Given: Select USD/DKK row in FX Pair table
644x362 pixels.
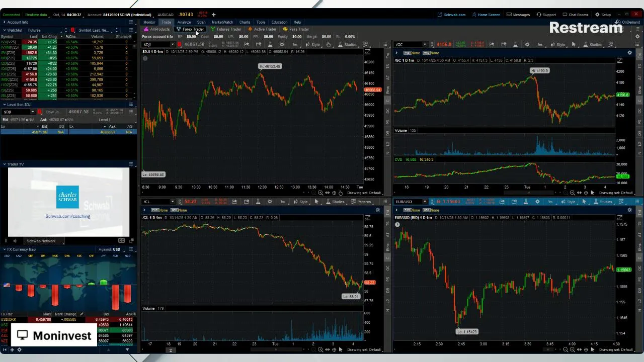Looking at the screenshot, I should 67,320.
